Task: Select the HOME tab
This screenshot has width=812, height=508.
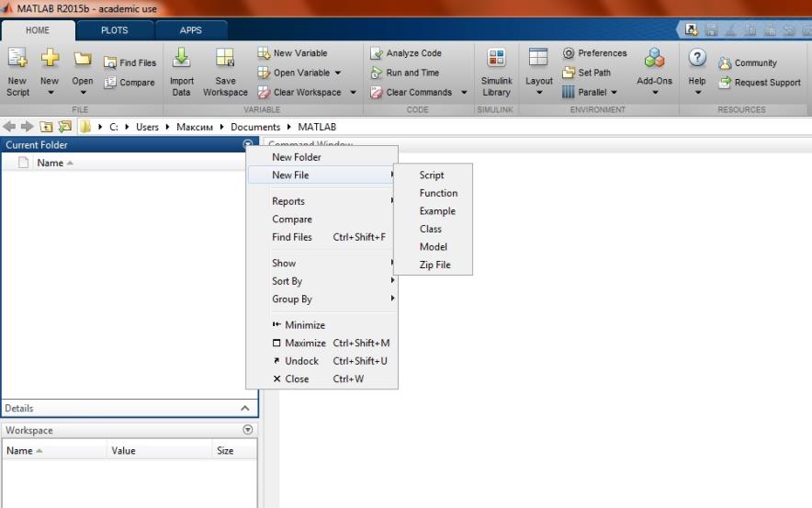Action: [x=38, y=30]
